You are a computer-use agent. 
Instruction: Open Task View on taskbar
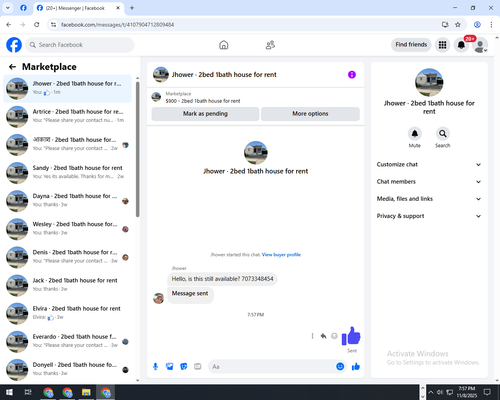tap(28, 392)
